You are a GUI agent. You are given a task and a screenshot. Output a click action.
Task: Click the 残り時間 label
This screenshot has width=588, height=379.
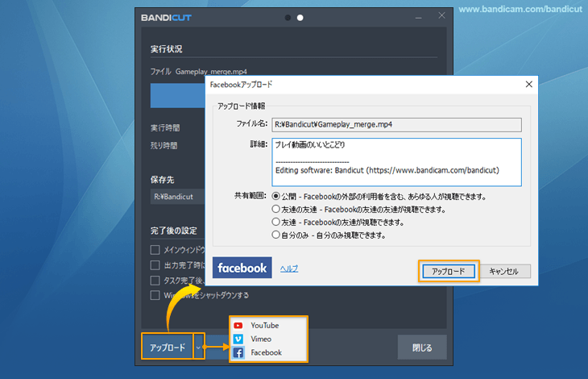pyautogui.click(x=164, y=146)
